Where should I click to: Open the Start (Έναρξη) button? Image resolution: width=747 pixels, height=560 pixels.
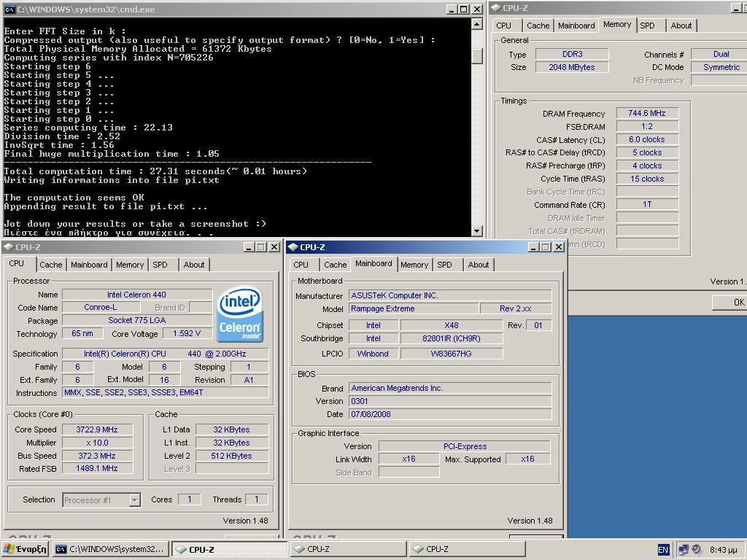pyautogui.click(x=26, y=549)
